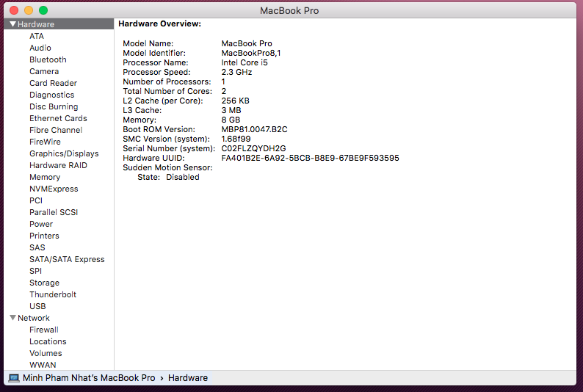Open SATA/SATA Express section
This screenshot has width=583, height=392.
click(67, 259)
